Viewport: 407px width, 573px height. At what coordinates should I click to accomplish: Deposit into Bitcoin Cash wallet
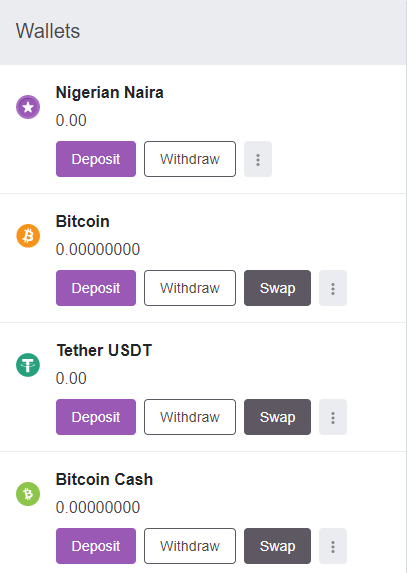[96, 546]
